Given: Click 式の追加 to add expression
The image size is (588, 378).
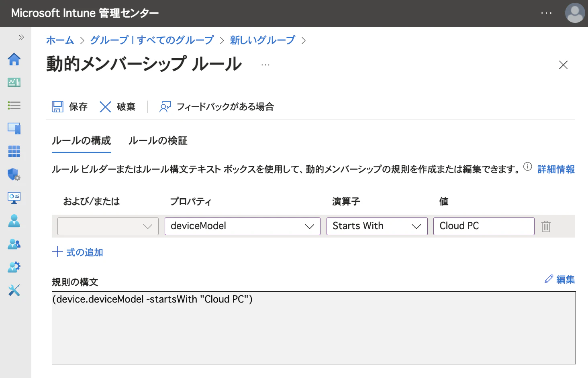Looking at the screenshot, I should [x=78, y=252].
